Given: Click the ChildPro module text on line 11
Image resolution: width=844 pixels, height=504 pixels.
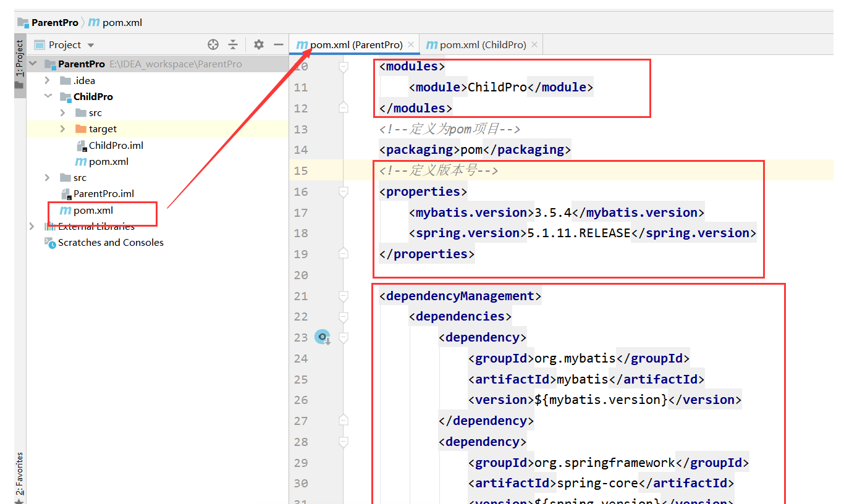Looking at the screenshot, I should tap(497, 87).
